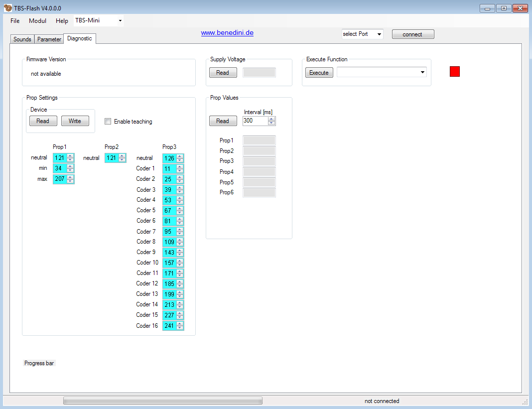Viewport: 532px width, 409px height.
Task: Decrease Coder 1 value with down arrow
Action: coord(180,171)
